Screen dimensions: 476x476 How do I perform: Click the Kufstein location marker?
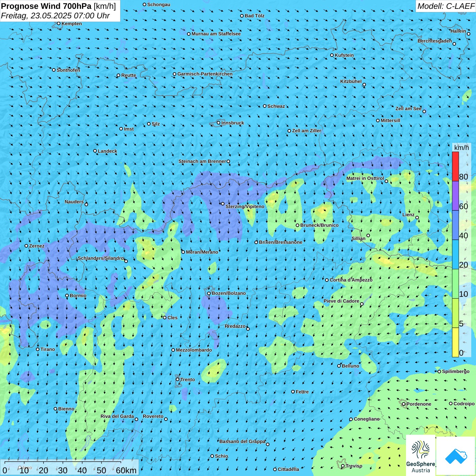(332, 55)
